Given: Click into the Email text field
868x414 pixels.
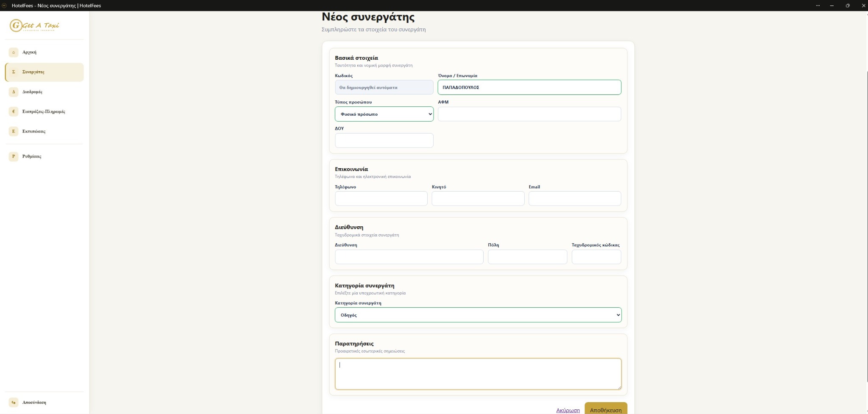Looking at the screenshot, I should point(575,198).
